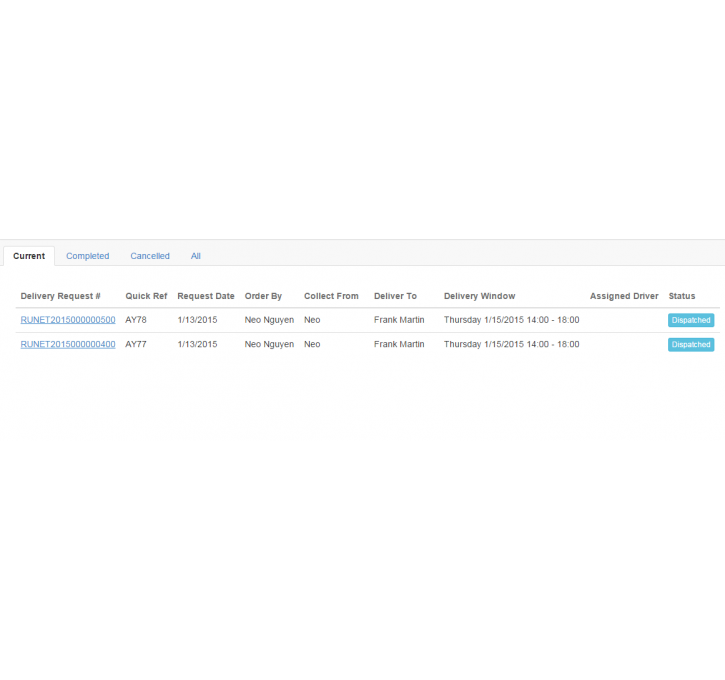Click request date 1/13/2015 in AY78 row

[197, 320]
